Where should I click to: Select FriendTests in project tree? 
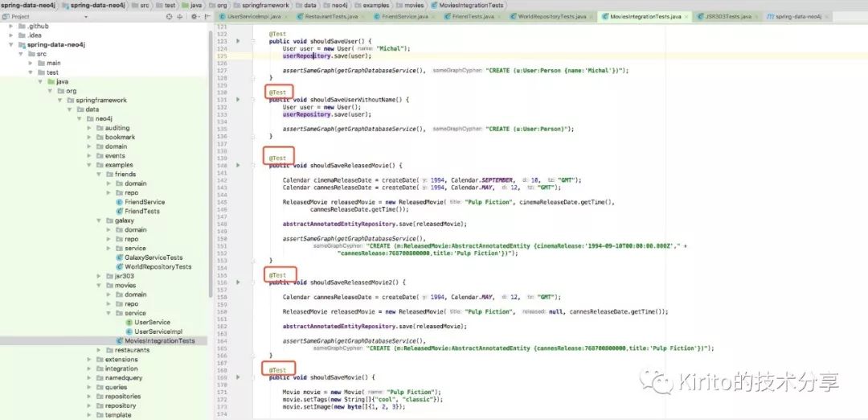point(141,211)
